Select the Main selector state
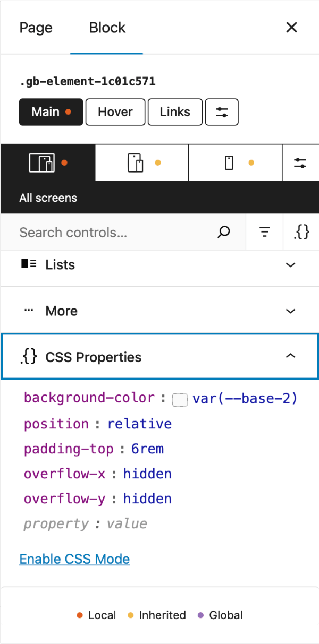 point(51,112)
